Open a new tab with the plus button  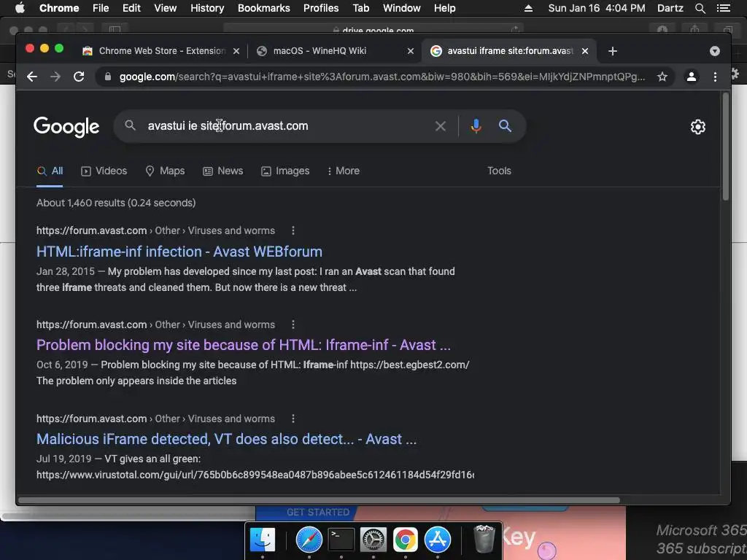(x=613, y=51)
